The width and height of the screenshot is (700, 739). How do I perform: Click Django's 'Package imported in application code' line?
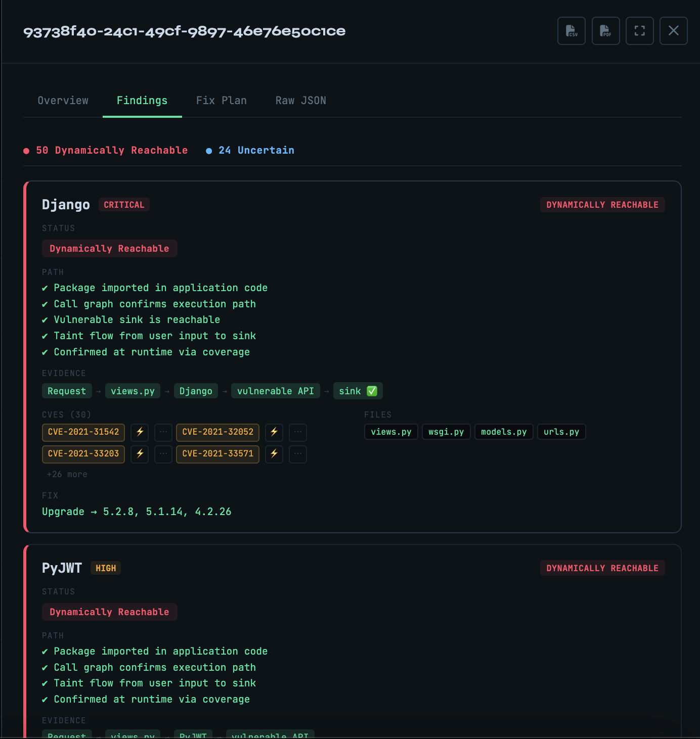pos(155,288)
